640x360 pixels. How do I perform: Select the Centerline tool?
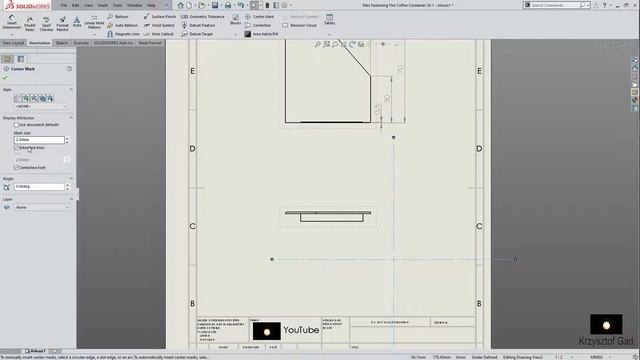point(258,25)
